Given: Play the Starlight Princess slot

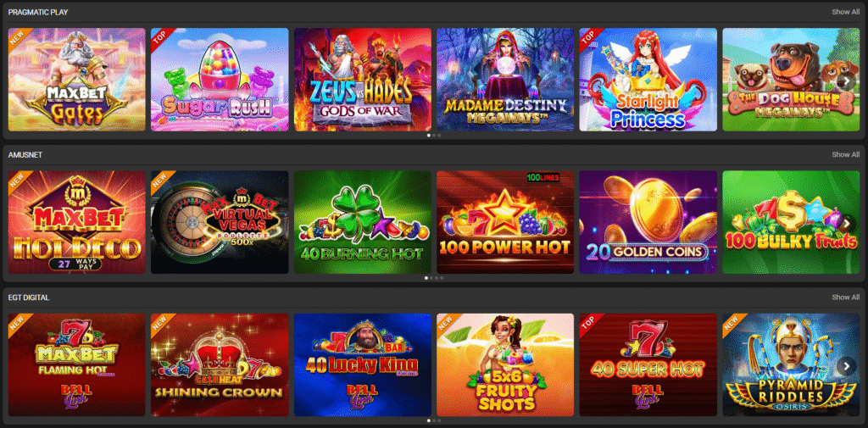Looking at the screenshot, I should click(x=648, y=80).
